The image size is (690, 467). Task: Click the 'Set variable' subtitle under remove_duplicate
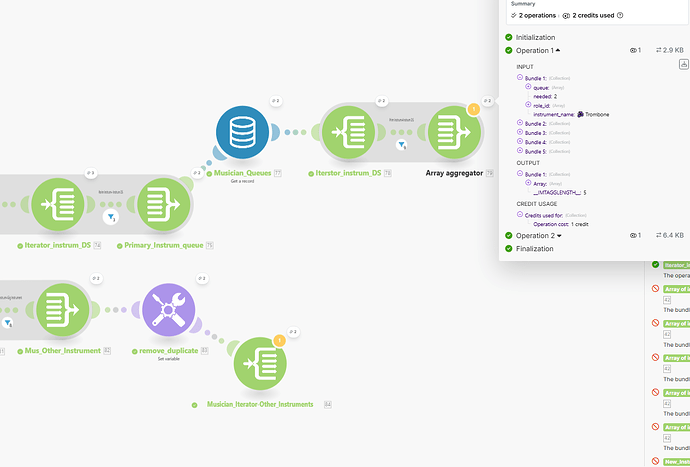pyautogui.click(x=169, y=359)
